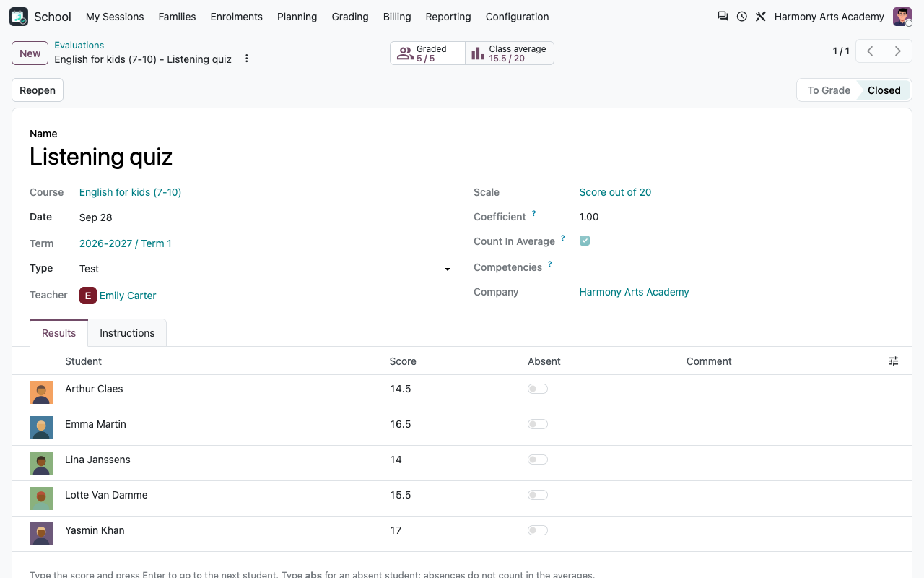924x578 pixels.
Task: Toggle Absent for Arthur Claes
Action: pos(538,389)
